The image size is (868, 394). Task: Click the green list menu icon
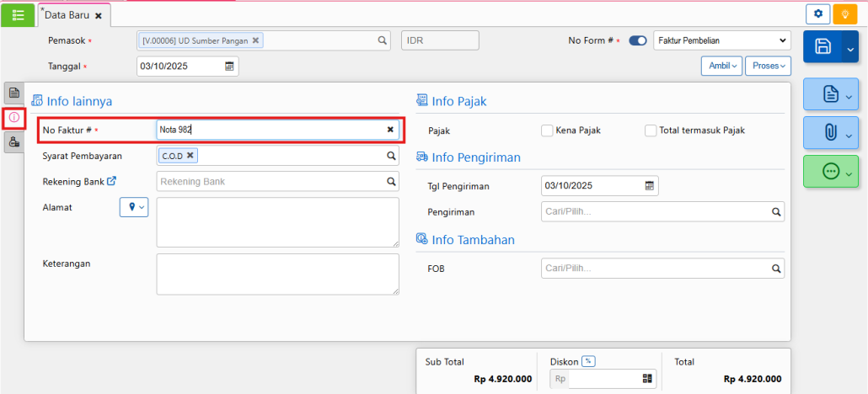18,14
